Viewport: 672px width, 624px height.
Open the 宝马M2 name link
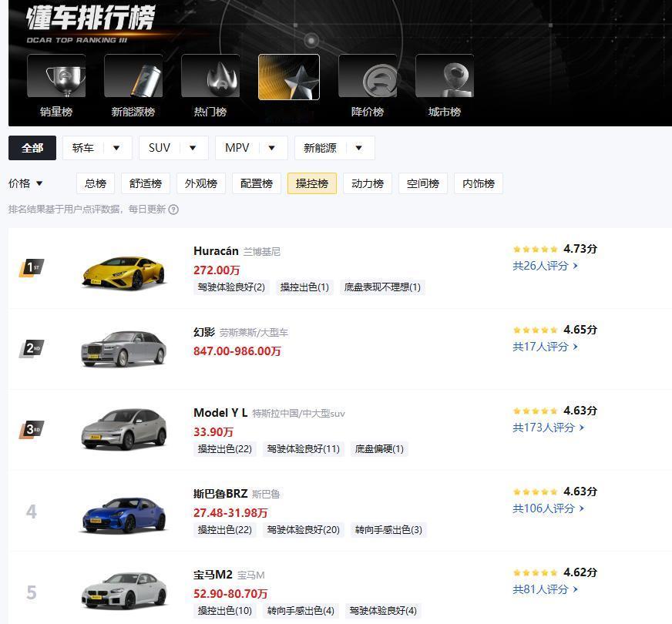tap(213, 575)
